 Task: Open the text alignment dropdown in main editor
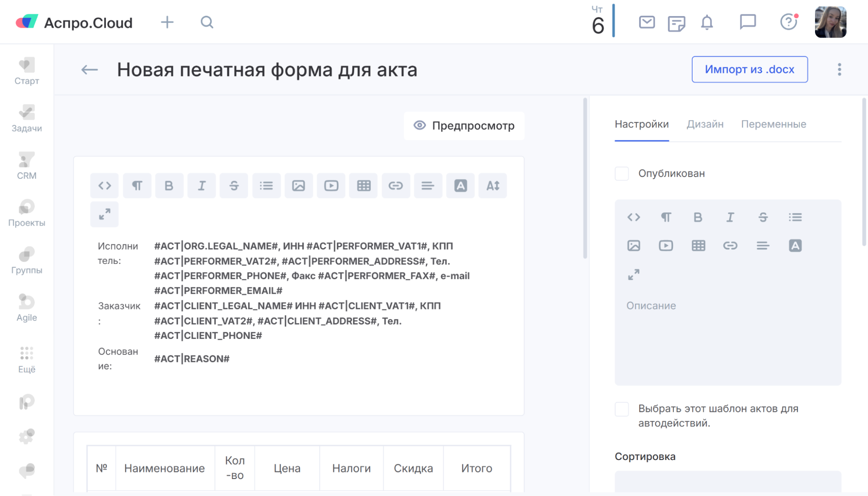coord(428,186)
